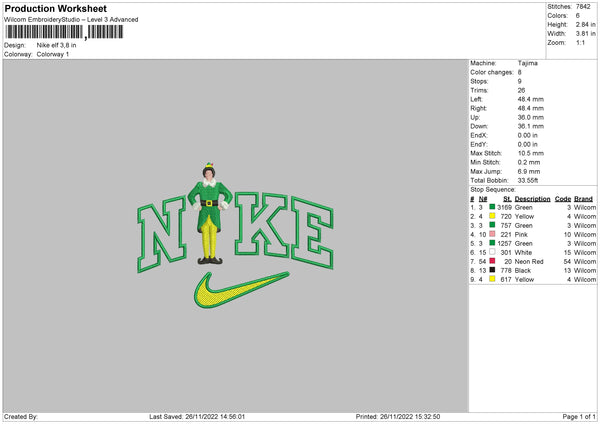600x424 pixels.
Task: Click the letter E in the embroidery design
Action: (x=312, y=232)
